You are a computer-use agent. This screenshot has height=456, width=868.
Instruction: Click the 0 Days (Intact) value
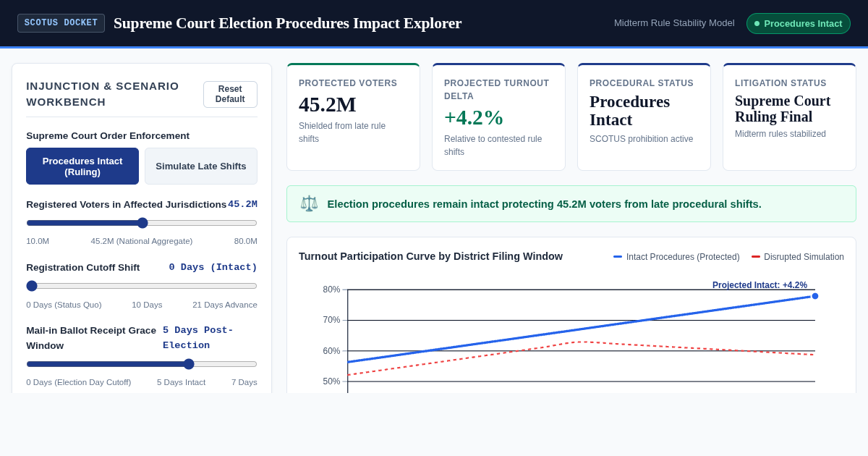click(213, 268)
